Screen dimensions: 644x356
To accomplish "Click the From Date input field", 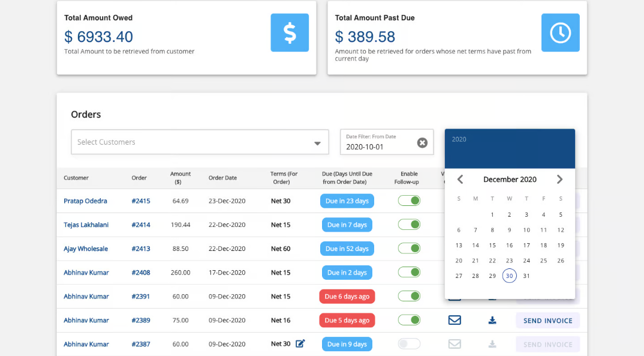I will (x=378, y=146).
